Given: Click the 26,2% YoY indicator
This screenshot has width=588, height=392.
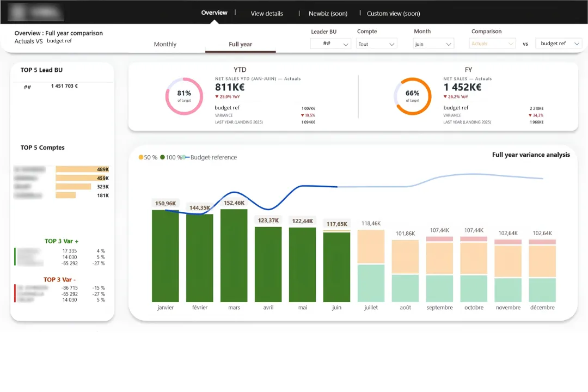Looking at the screenshot, I should click(456, 97).
